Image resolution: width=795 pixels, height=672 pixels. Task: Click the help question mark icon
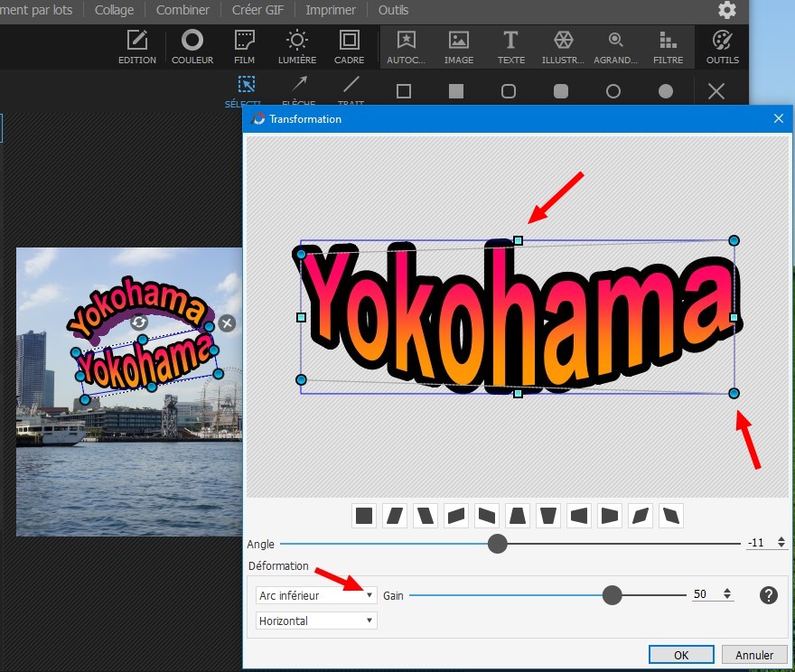pyautogui.click(x=769, y=595)
